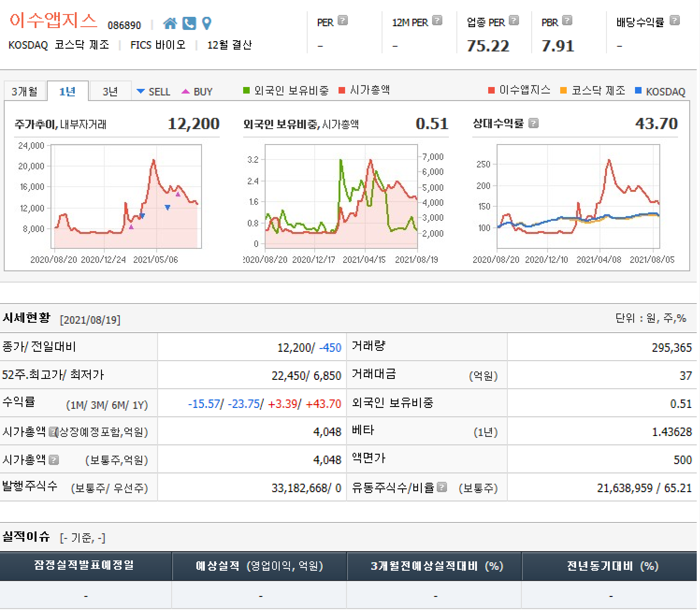Open the 상대수익률 help icon
700x610 pixels.
[534, 123]
